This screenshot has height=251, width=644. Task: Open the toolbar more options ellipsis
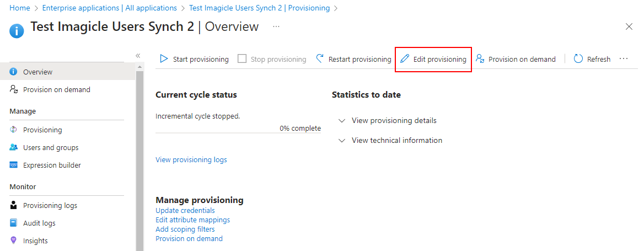tap(624, 59)
